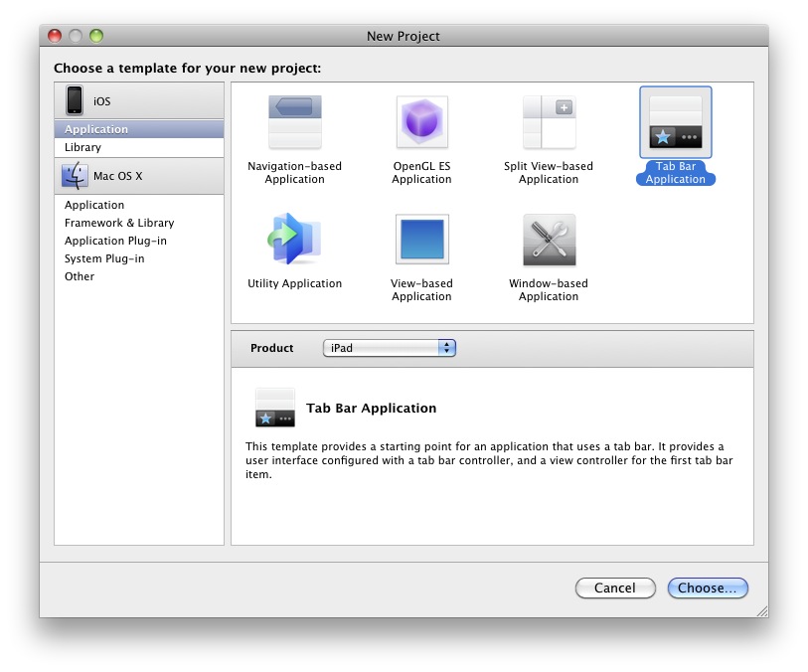Click the iOS section header
Image resolution: width=808 pixels, height=672 pixels.
click(x=139, y=100)
